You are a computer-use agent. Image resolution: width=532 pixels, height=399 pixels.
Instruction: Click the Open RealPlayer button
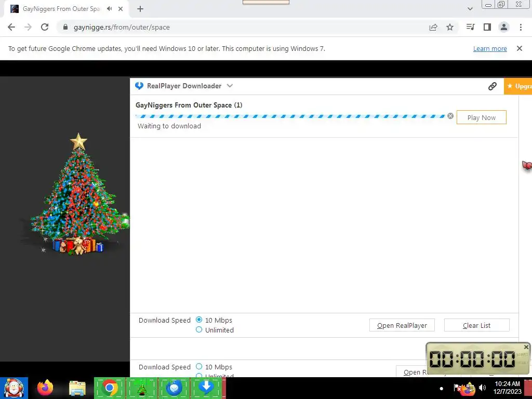pyautogui.click(x=402, y=325)
